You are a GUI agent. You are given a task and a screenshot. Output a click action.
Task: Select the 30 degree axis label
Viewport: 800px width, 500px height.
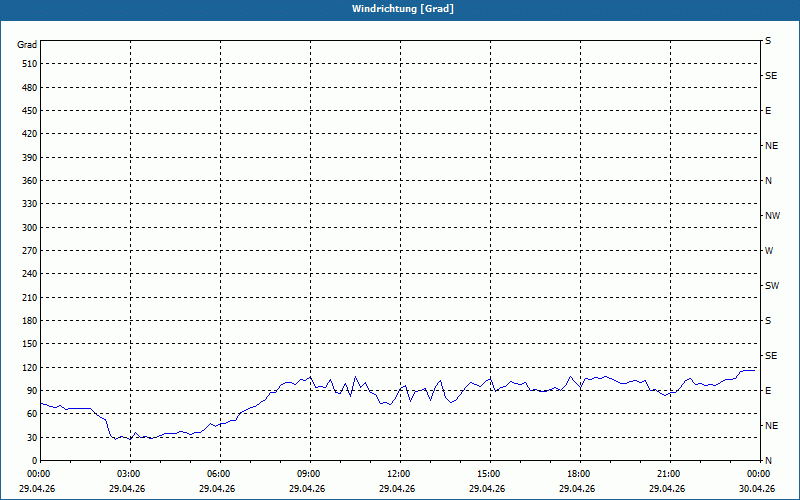[32, 437]
